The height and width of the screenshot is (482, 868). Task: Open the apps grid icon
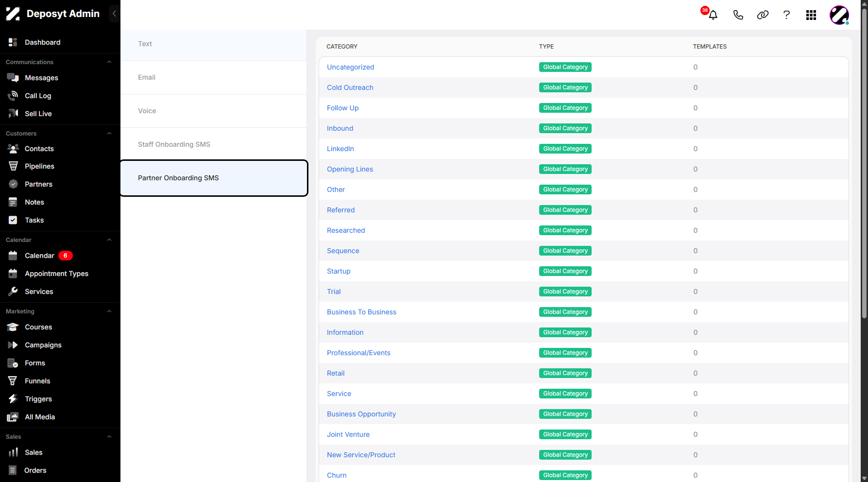[811, 15]
